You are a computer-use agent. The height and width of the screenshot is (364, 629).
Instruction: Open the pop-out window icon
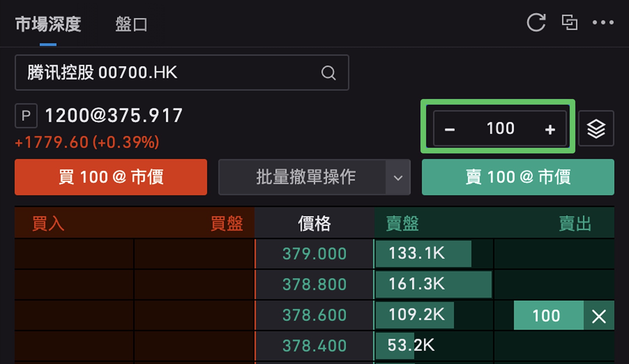pyautogui.click(x=569, y=23)
